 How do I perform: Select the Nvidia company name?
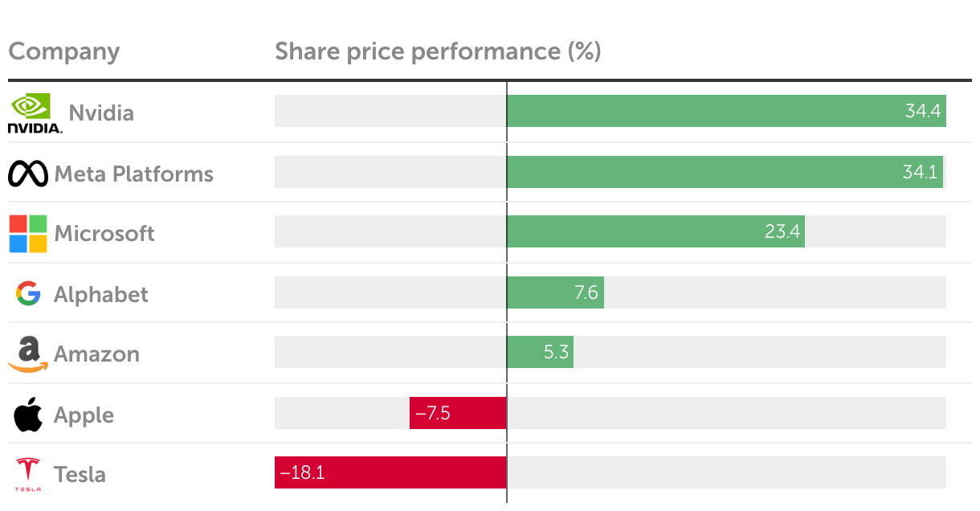click(101, 112)
